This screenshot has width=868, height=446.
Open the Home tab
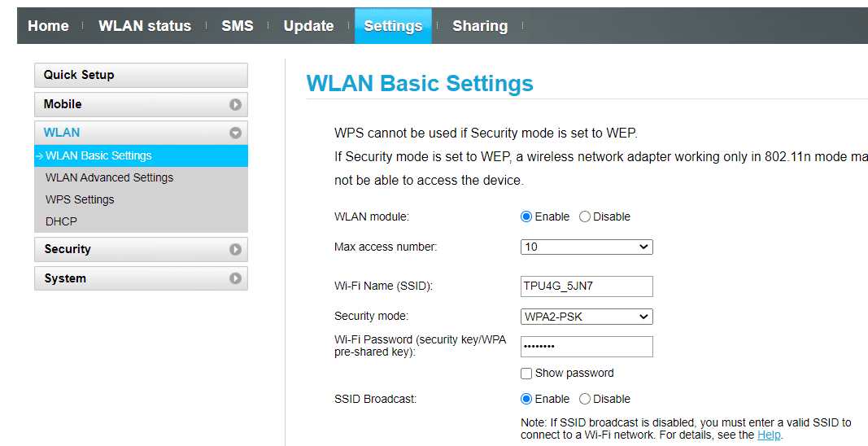[x=48, y=26]
